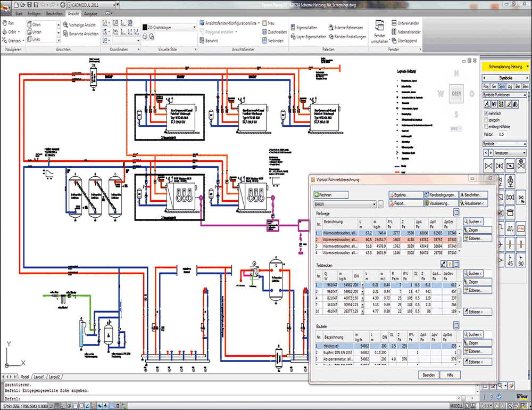Click Vorherige Ansicht in the ribbon

[79, 24]
